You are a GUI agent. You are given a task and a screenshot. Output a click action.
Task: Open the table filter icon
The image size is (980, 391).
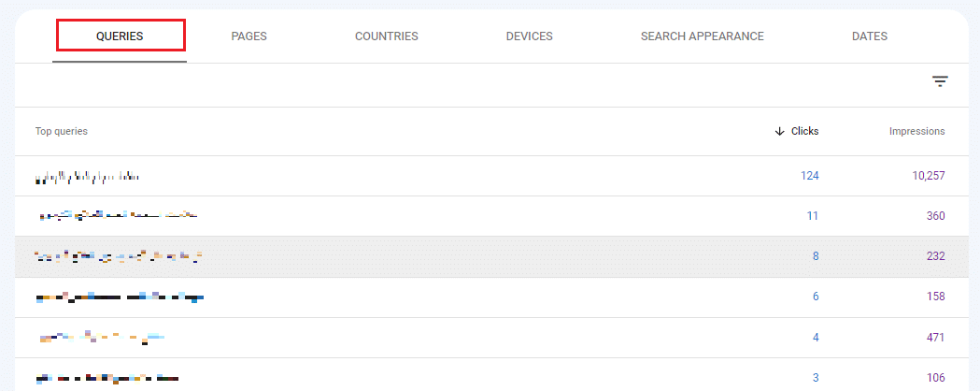pos(939,82)
